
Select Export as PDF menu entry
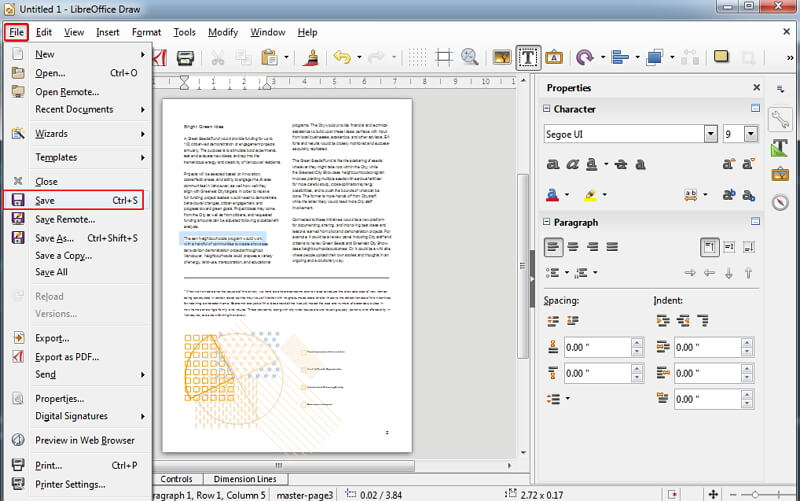coord(77,357)
